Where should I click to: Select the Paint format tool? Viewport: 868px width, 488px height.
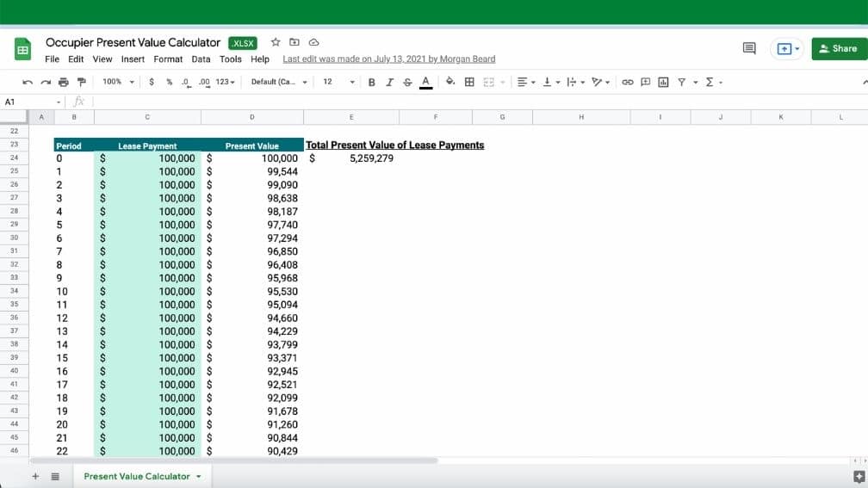82,82
